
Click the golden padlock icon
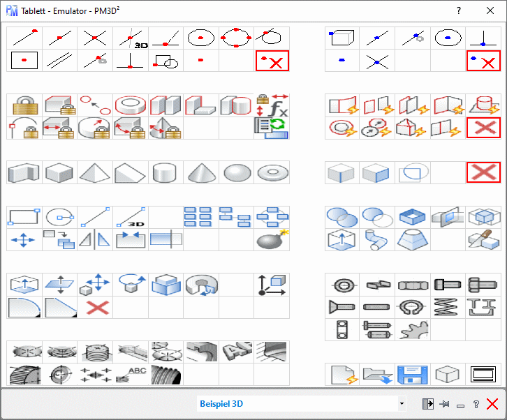coord(24,106)
